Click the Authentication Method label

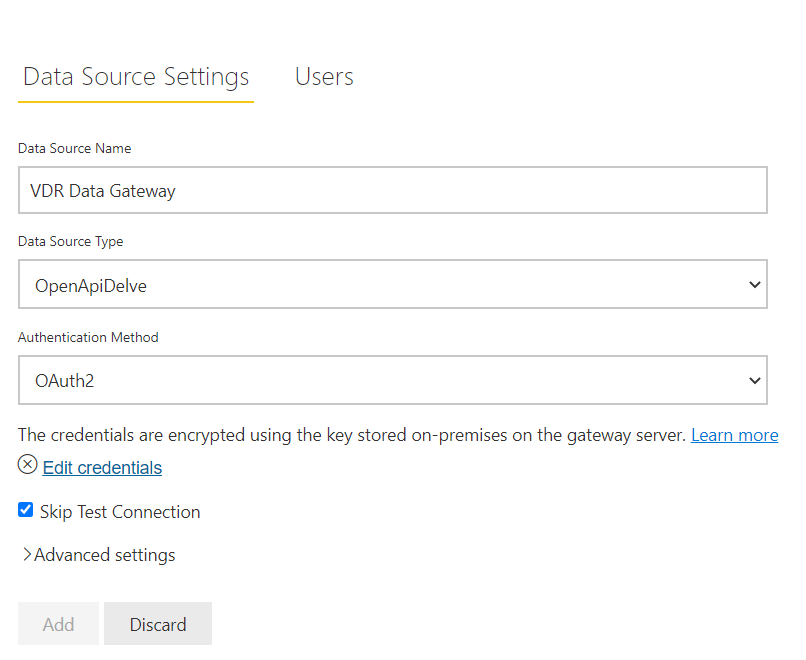(88, 337)
